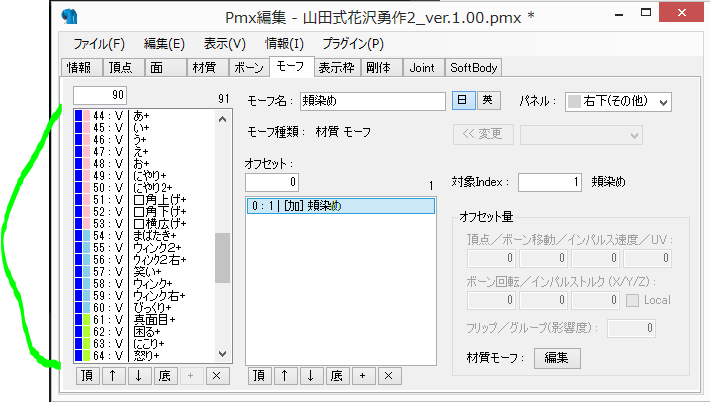Select morph 61 : V 真面目+
This screenshot has width=710, height=402.
click(x=145, y=320)
